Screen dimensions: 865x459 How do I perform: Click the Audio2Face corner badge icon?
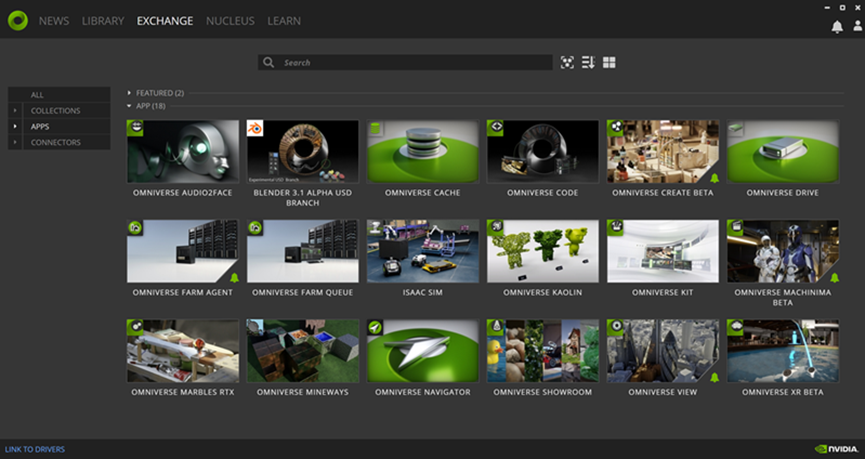[135, 128]
